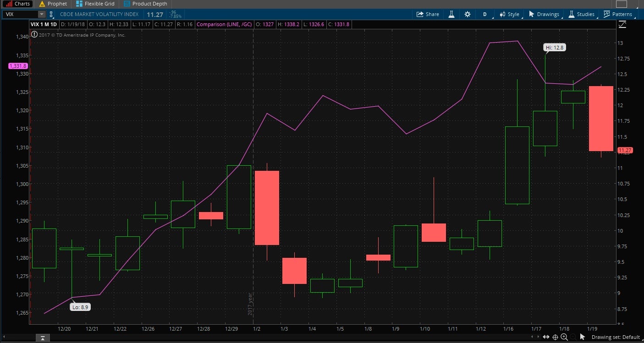
Task: Select the pointer cursor tool at bottom
Action: point(583,337)
